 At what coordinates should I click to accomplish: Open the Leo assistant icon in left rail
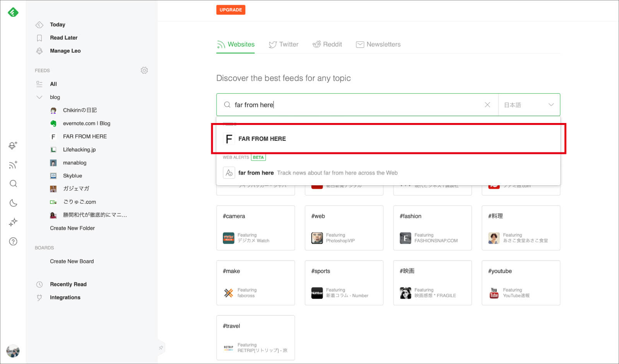pos(13,145)
